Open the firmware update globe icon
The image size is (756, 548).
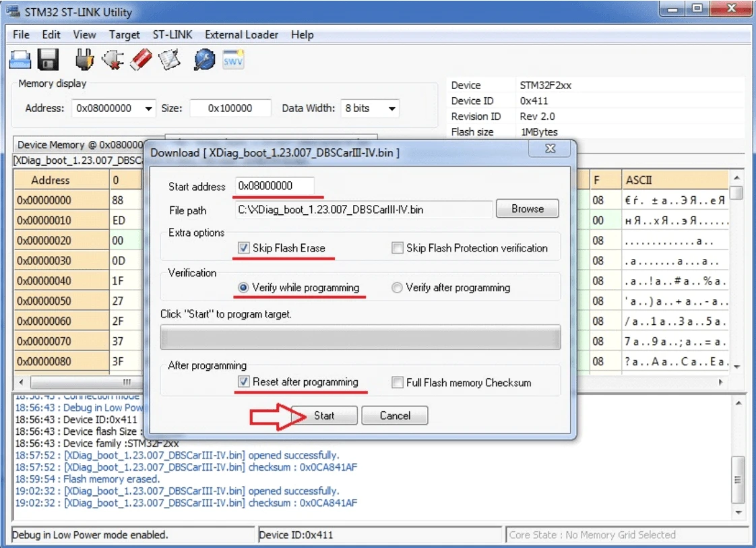[204, 60]
